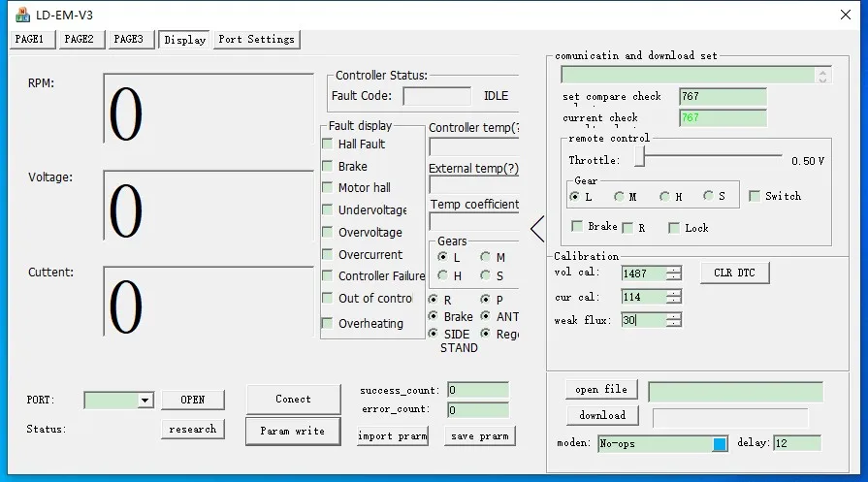Screen dimensions: 868x482
Task: Enable the Lock checkbox
Action: (x=674, y=228)
